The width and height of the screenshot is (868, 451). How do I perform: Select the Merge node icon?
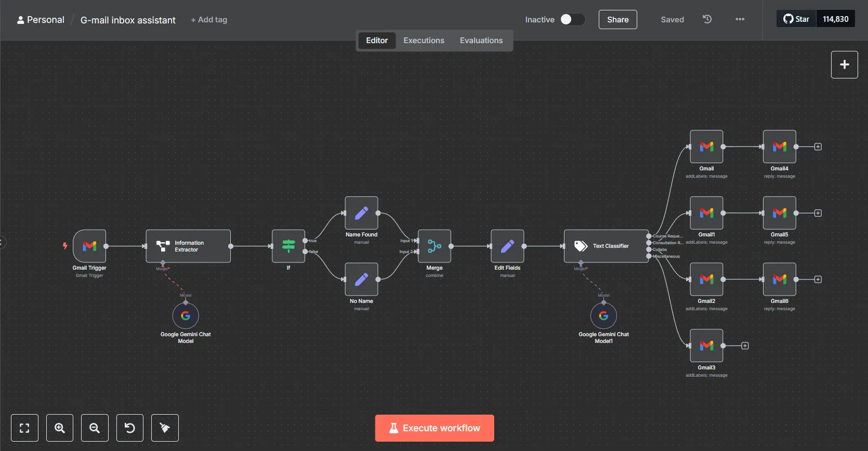point(435,246)
